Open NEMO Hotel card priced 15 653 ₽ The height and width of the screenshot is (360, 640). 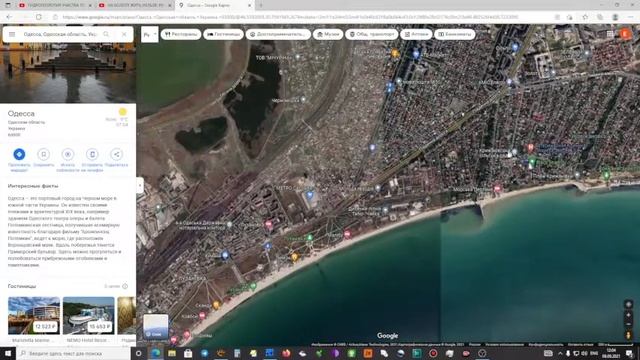(89, 316)
